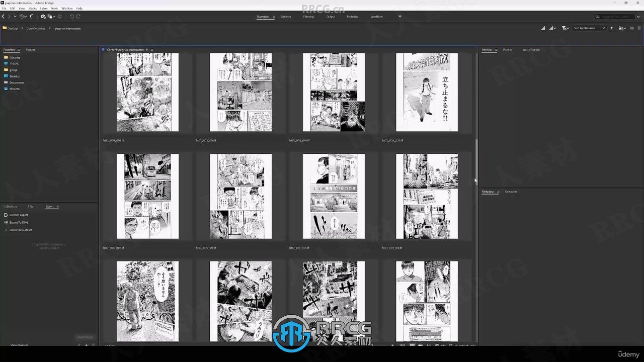
Task: Open recent folder dropdown icon
Action: [622, 28]
